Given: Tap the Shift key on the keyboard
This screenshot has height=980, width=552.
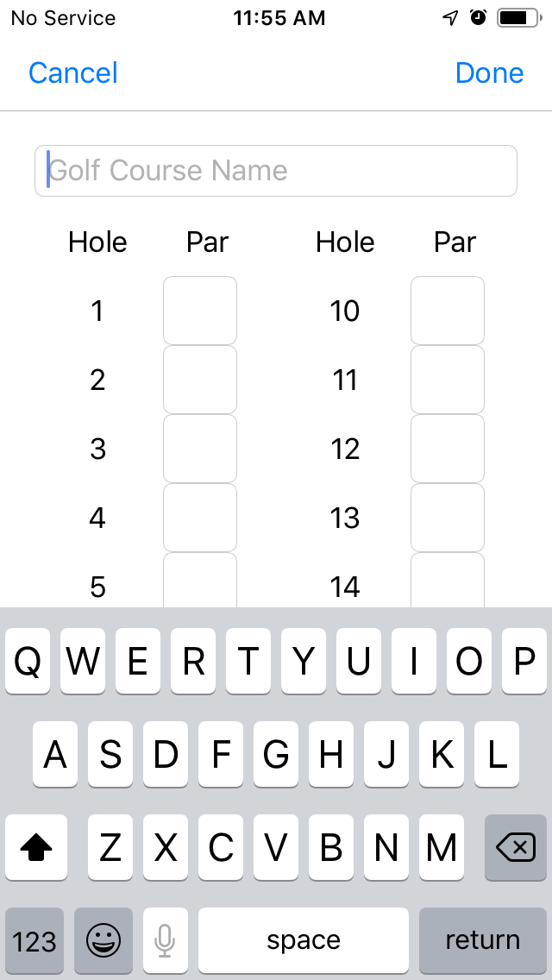Looking at the screenshot, I should click(x=35, y=848).
